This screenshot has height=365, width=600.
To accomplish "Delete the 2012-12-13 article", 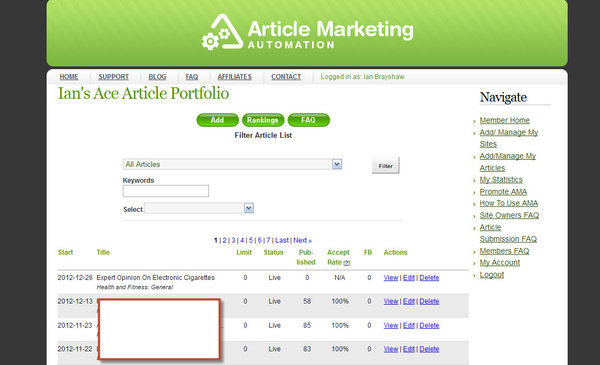I will click(429, 301).
